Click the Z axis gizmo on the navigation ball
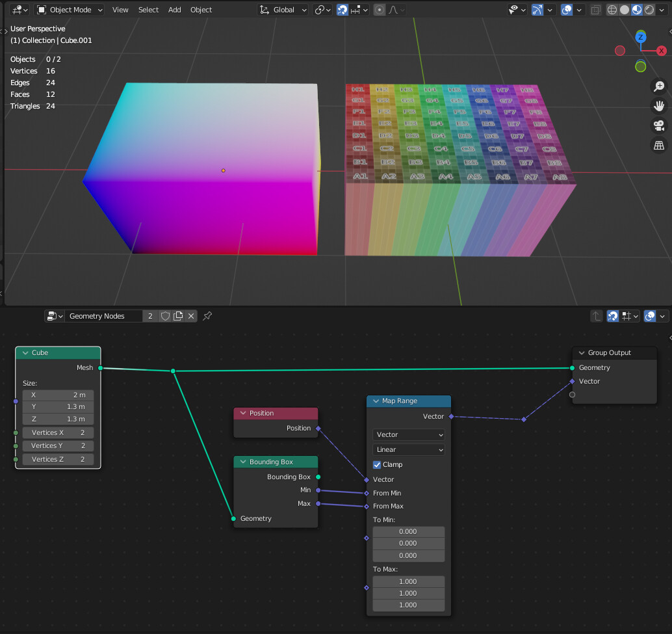The width and height of the screenshot is (672, 634). tap(641, 38)
